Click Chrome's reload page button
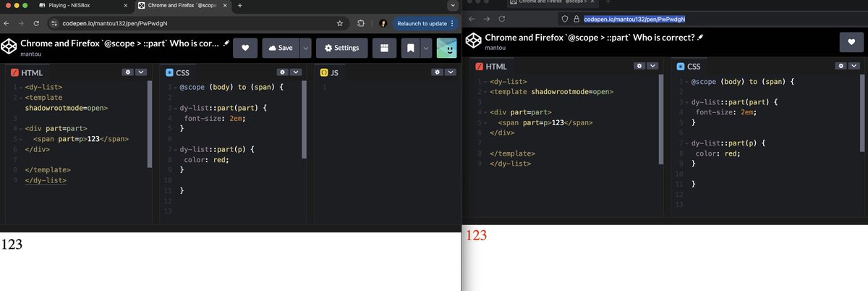This screenshot has width=868, height=291. 36,23
